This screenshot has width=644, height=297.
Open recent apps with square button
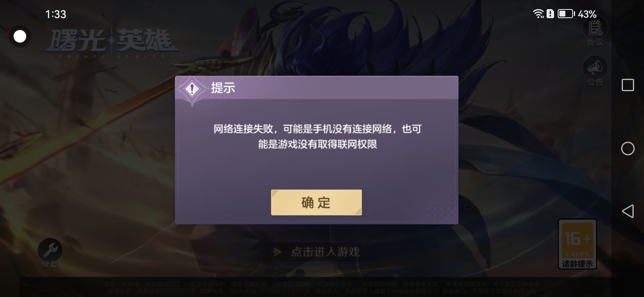click(628, 85)
